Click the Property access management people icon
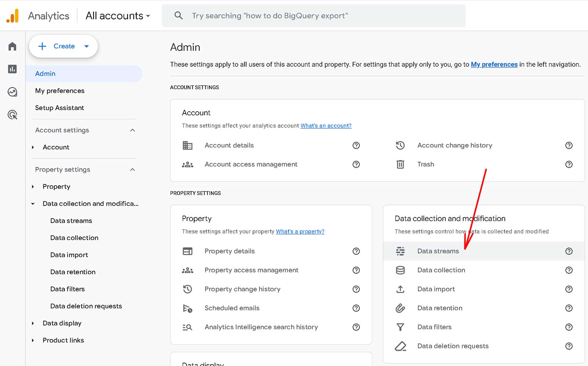 pos(187,270)
